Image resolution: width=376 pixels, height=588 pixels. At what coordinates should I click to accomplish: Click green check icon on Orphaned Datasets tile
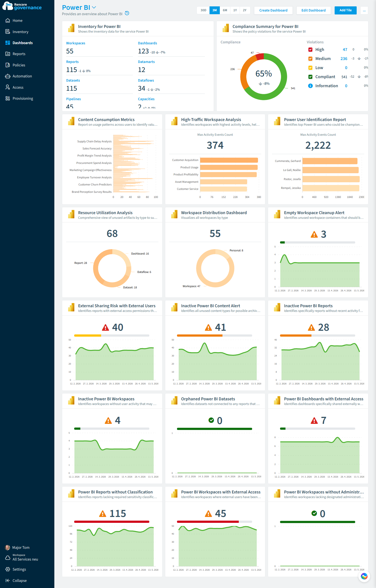(211, 420)
